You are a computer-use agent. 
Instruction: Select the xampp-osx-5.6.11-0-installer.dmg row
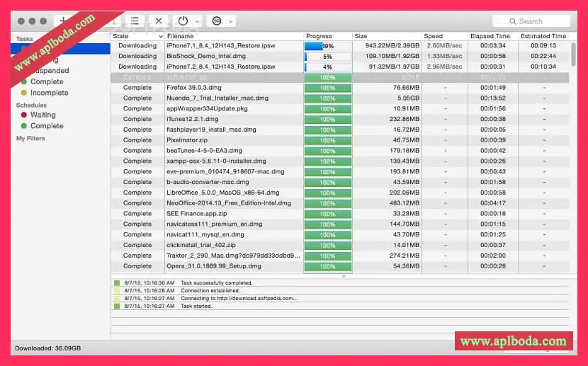pyautogui.click(x=340, y=161)
